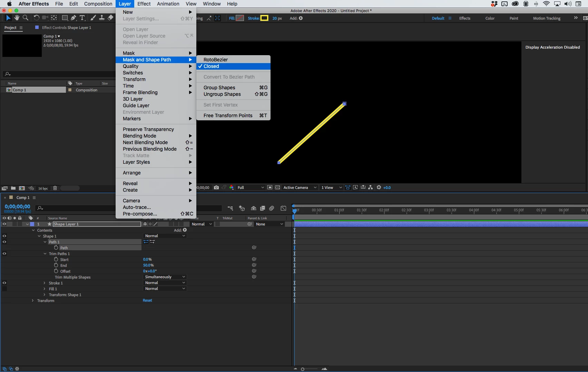This screenshot has height=372, width=588.
Task: Toggle visibility of Shape 1 group
Action: [x=4, y=236]
